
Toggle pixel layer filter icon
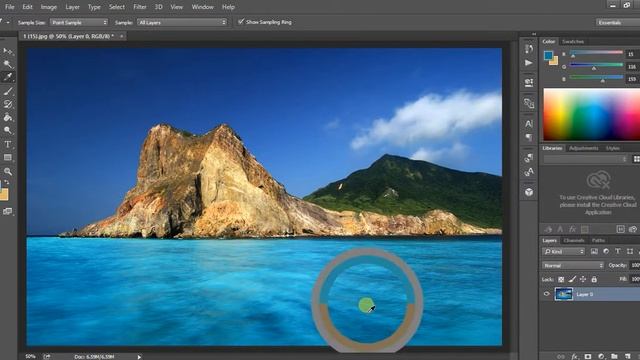pyautogui.click(x=594, y=251)
